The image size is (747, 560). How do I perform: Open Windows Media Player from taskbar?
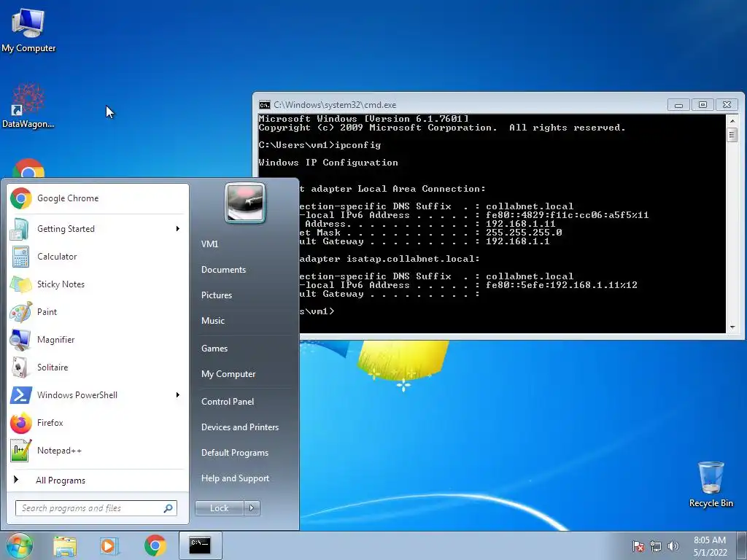coord(109,545)
